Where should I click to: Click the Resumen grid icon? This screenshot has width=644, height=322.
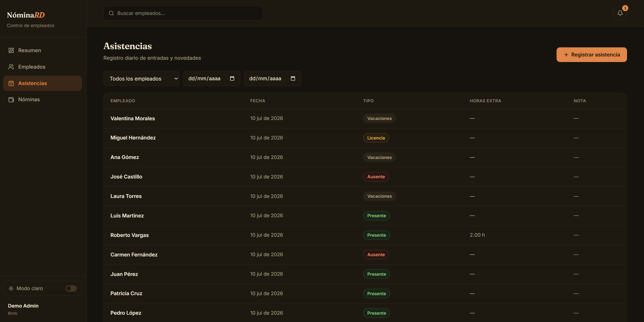(11, 50)
